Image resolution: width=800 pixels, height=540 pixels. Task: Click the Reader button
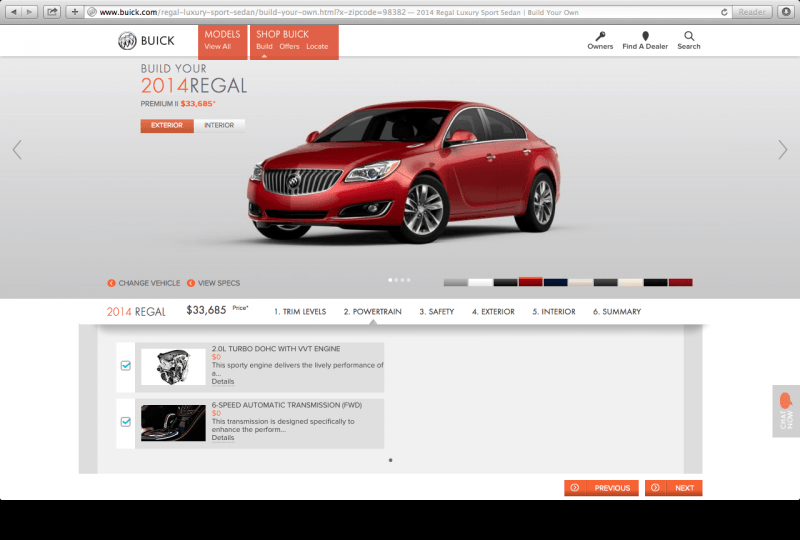tap(752, 12)
